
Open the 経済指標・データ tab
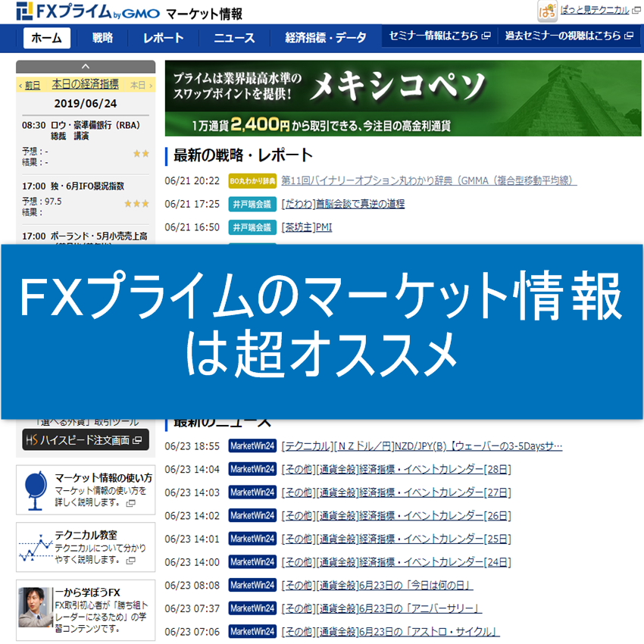coord(326,38)
